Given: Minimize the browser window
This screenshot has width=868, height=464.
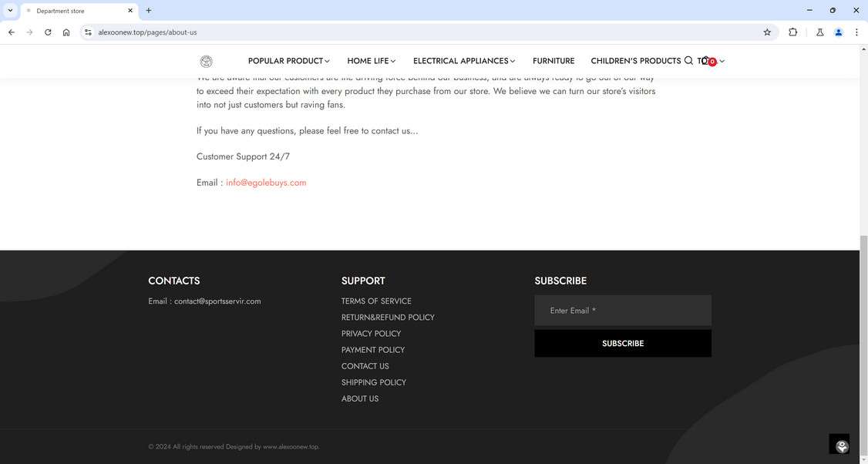Looking at the screenshot, I should tap(809, 10).
